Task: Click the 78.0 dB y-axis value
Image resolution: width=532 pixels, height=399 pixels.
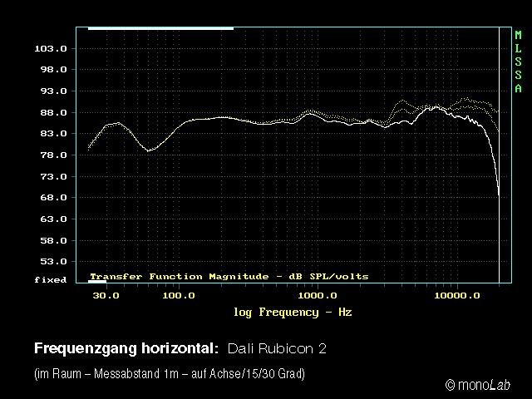Action: (50, 155)
